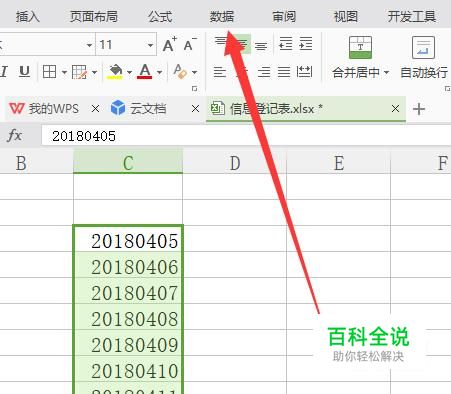Click the formula bar showing 20180405
Viewport: 451px width, 394px height.
[x=246, y=136]
